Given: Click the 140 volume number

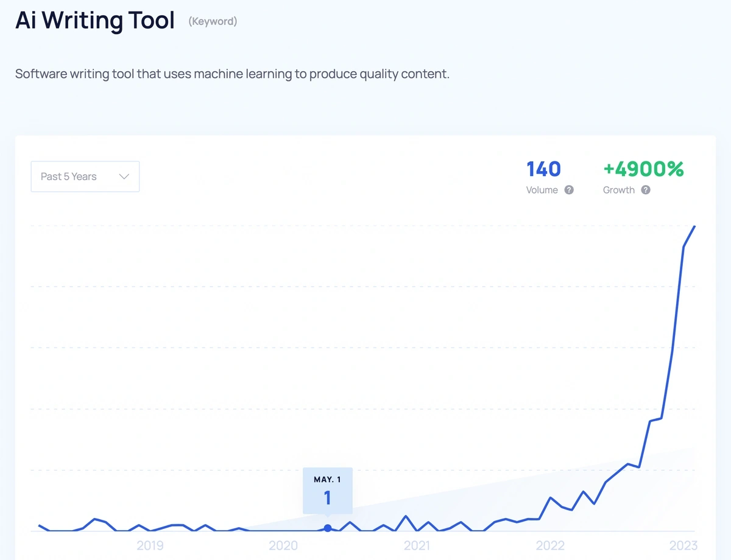Looking at the screenshot, I should (x=543, y=169).
